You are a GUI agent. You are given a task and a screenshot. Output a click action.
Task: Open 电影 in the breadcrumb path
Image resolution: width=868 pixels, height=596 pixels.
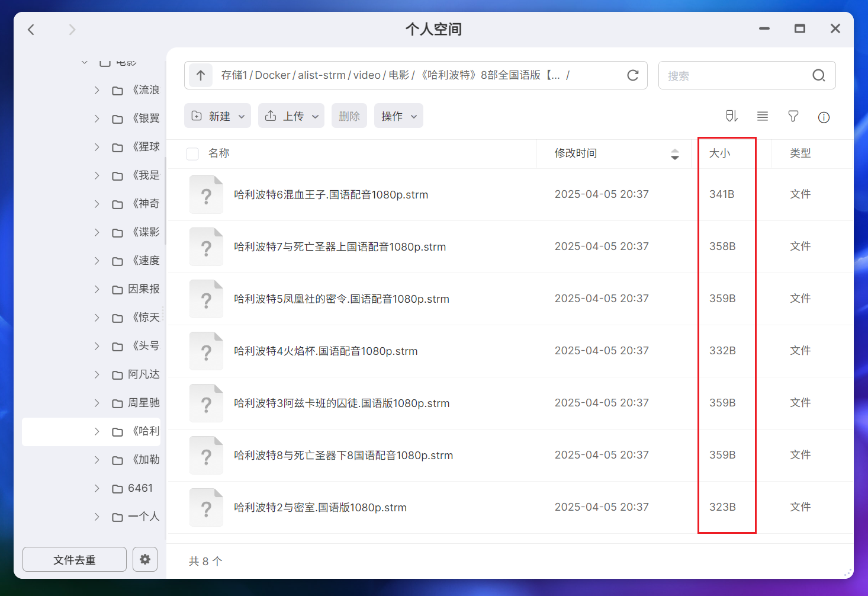coord(399,75)
